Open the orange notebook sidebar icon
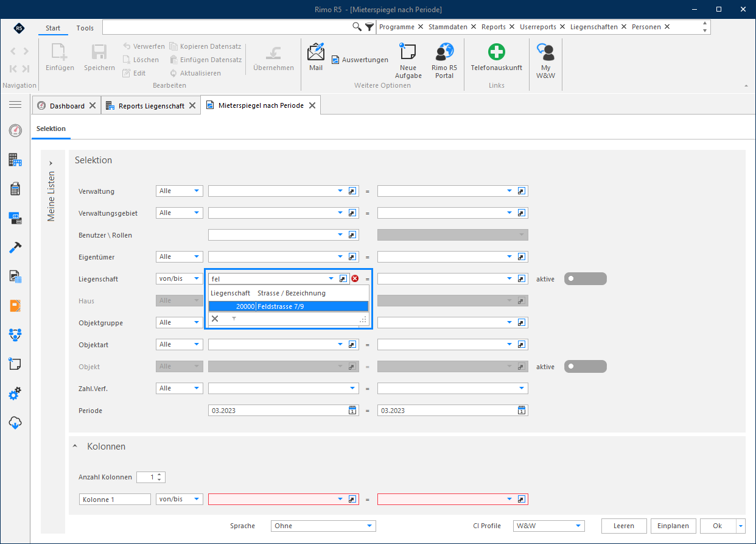The height and width of the screenshot is (544, 756). pyautogui.click(x=15, y=305)
